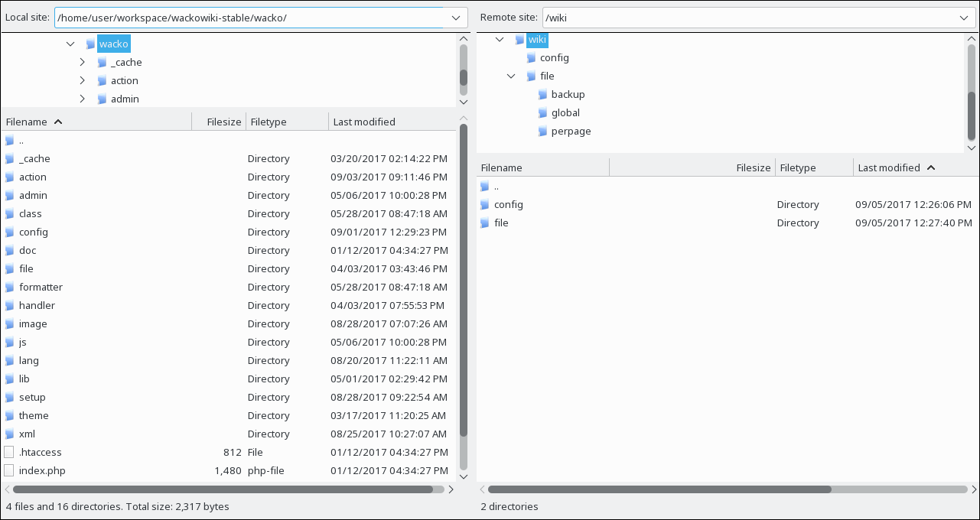Open the Local site path dropdown
The image size is (980, 520).
click(457, 18)
